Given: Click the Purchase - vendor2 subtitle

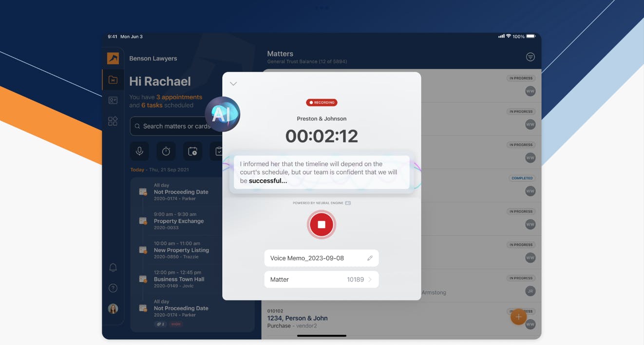Looking at the screenshot, I should [x=292, y=326].
